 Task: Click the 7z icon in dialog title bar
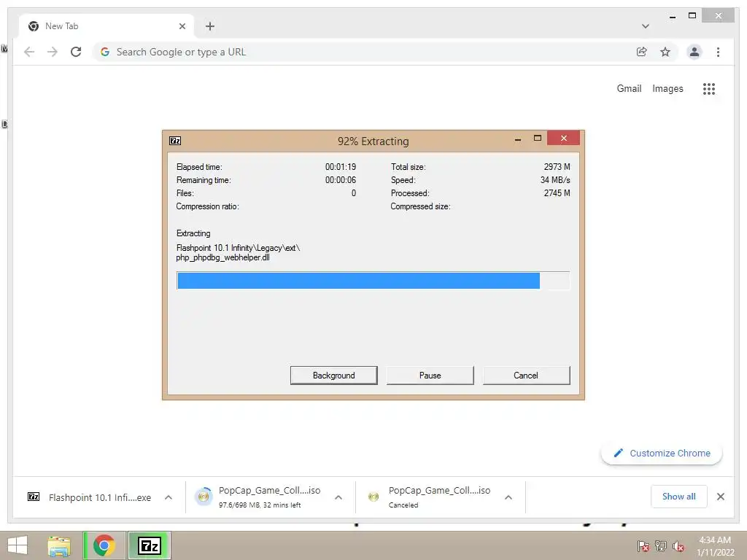tap(175, 141)
